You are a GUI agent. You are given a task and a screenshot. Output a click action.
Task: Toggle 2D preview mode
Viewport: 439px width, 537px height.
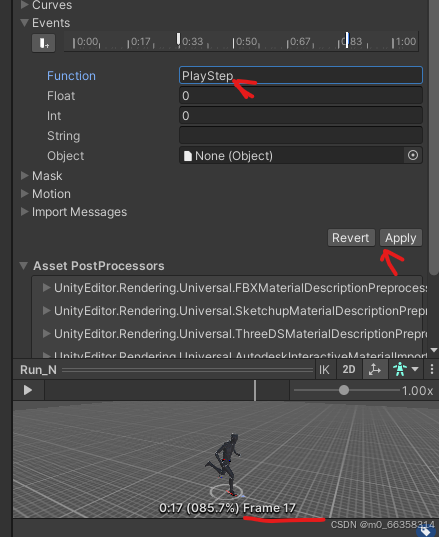(x=349, y=370)
